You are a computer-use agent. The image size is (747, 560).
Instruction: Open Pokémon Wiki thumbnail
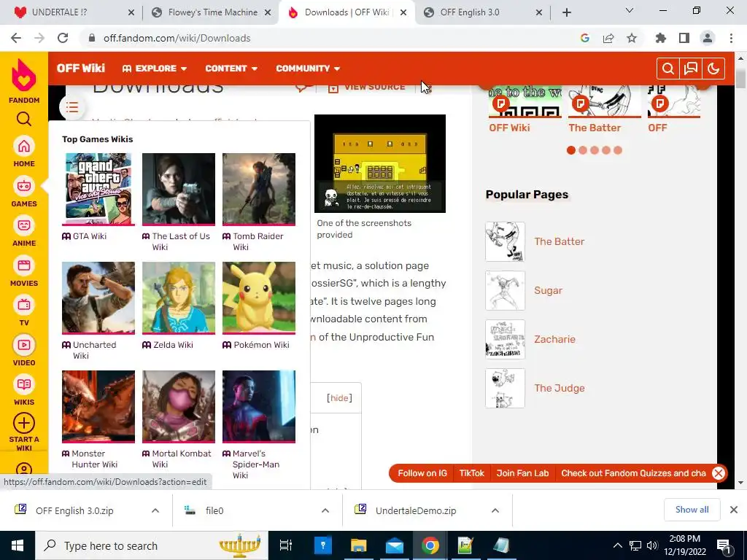259,297
